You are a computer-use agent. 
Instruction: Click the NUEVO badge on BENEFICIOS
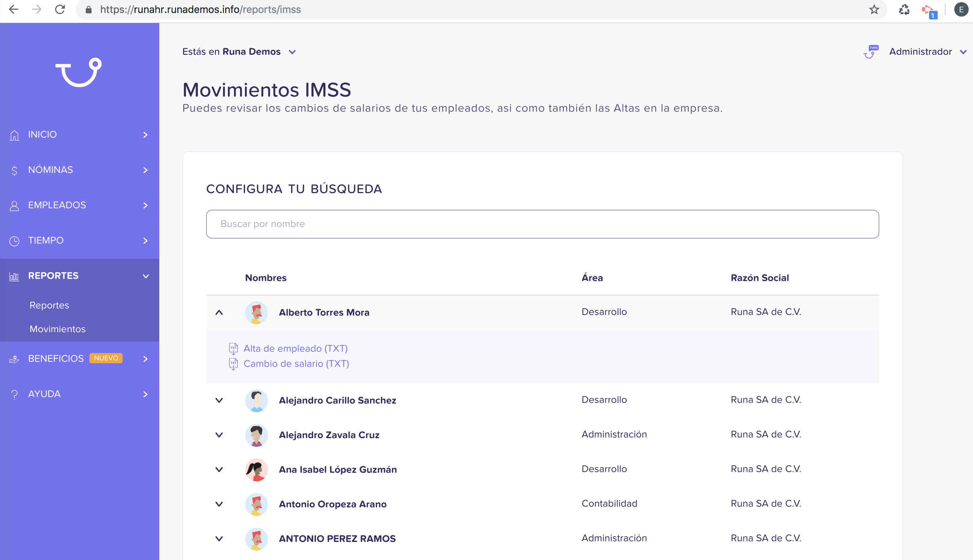(106, 358)
